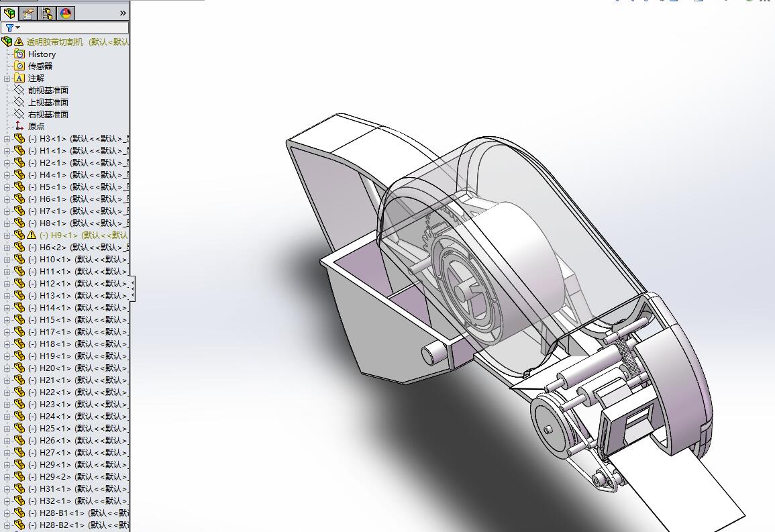Viewport: 775px width, 532px height.
Task: Click the 透明胶带切割机 assembly icon at tree root
Action: coord(7,42)
